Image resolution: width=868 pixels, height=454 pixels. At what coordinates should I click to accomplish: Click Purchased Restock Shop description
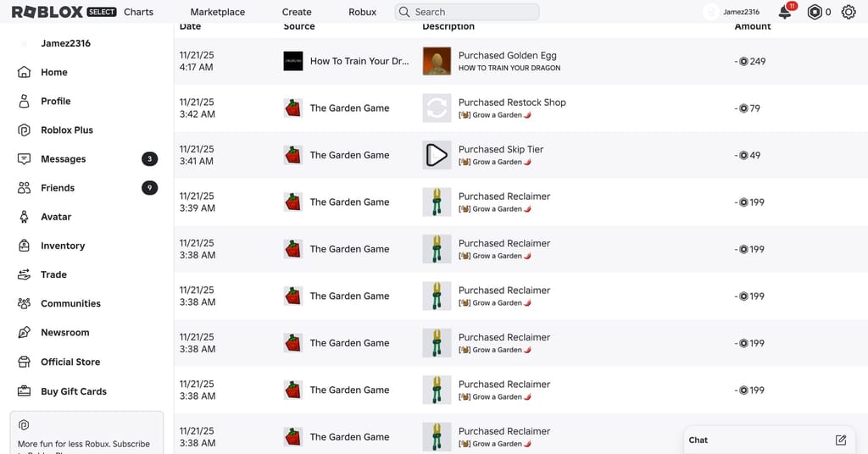tap(512, 102)
